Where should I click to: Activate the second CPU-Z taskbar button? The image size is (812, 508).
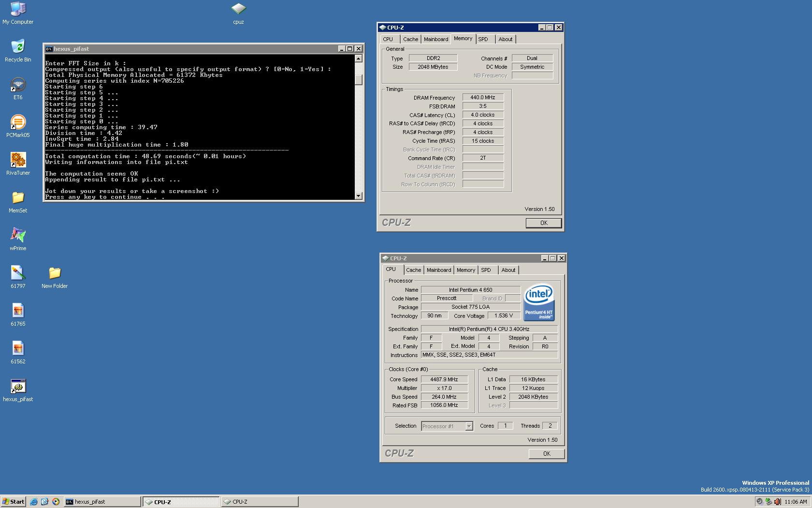pyautogui.click(x=260, y=502)
